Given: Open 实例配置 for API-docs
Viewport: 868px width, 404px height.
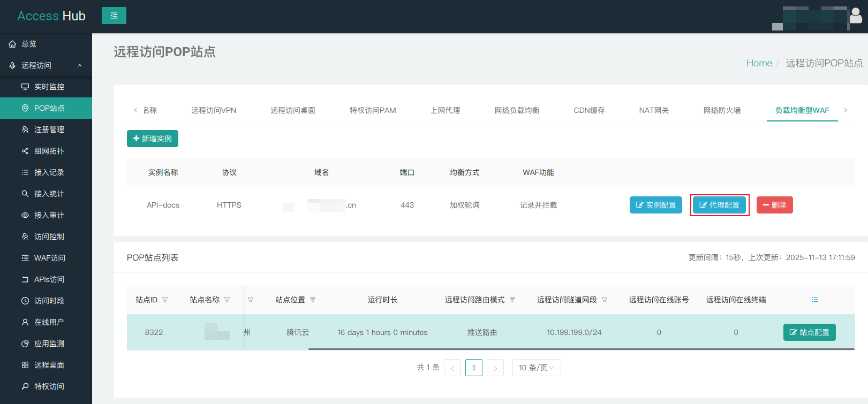Looking at the screenshot, I should click(x=656, y=205).
